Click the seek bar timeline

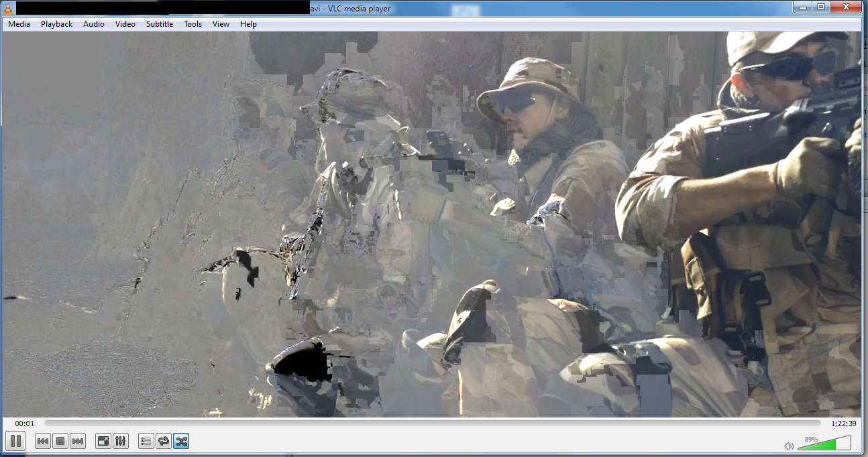pyautogui.click(x=432, y=423)
